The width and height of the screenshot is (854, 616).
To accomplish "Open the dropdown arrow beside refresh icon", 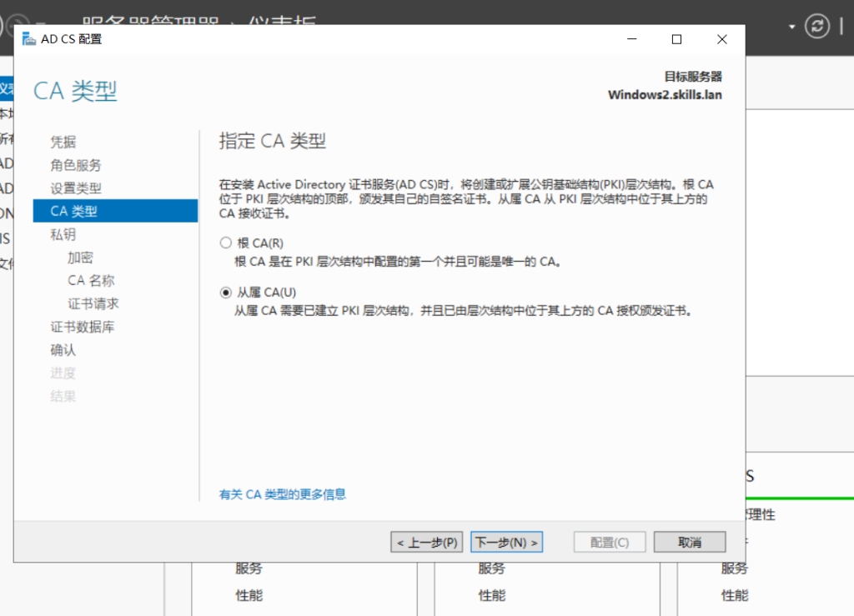I will [x=791, y=26].
